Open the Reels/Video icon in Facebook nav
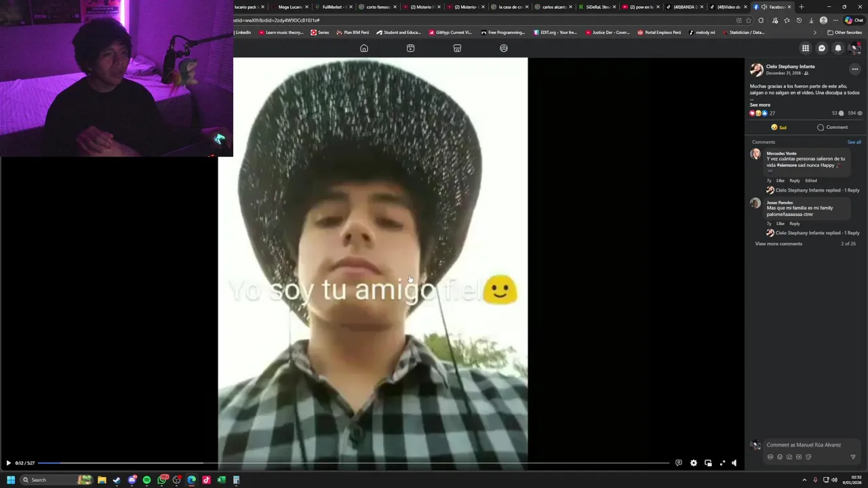The height and width of the screenshot is (488, 868). (x=410, y=48)
